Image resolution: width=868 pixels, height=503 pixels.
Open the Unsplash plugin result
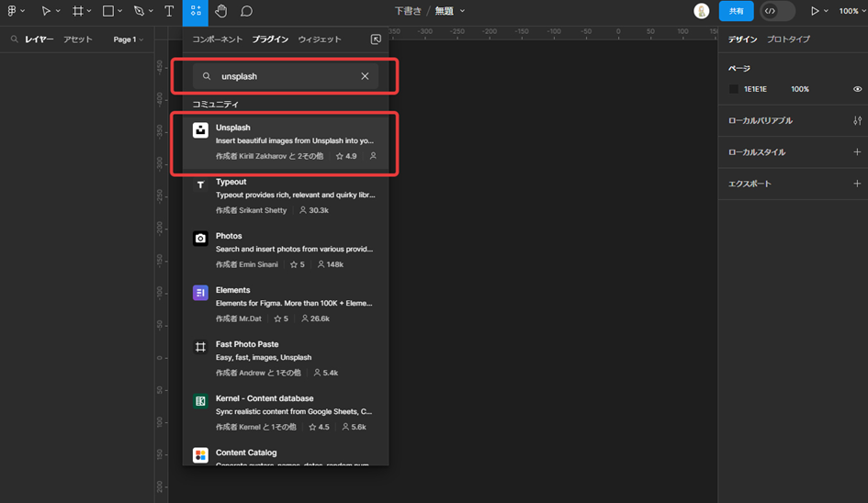point(286,141)
